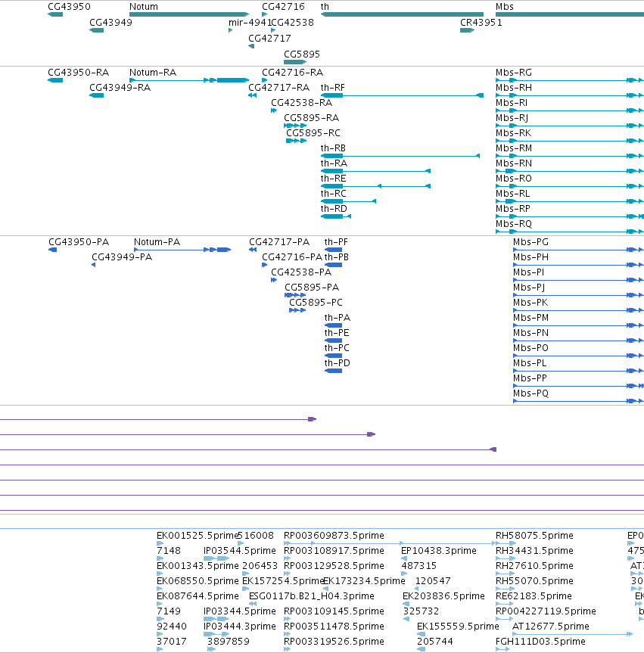
Task: Click the CG42716-RA transcript label
Action: click(x=292, y=73)
